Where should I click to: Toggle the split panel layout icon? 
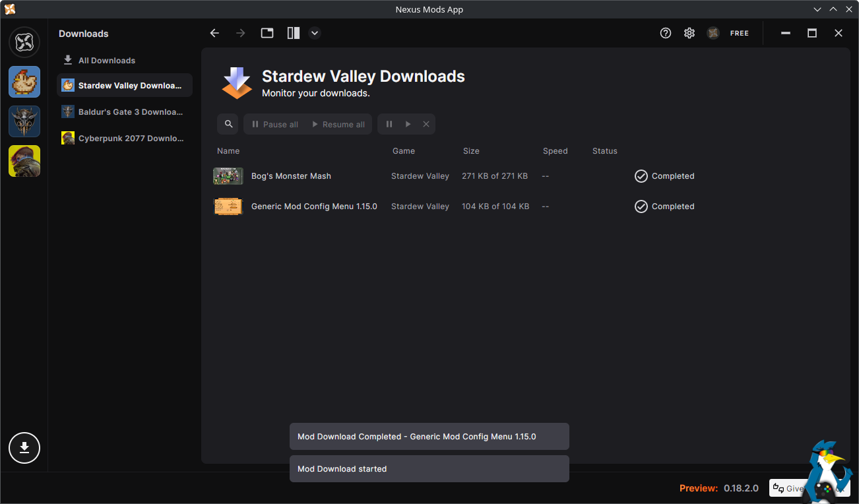click(294, 33)
